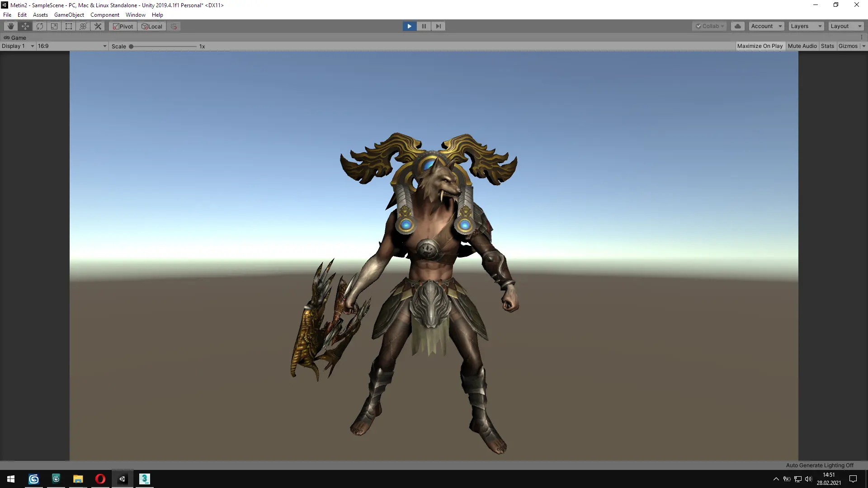Open the Windows Start menu
868x488 pixels.
pyautogui.click(x=11, y=479)
